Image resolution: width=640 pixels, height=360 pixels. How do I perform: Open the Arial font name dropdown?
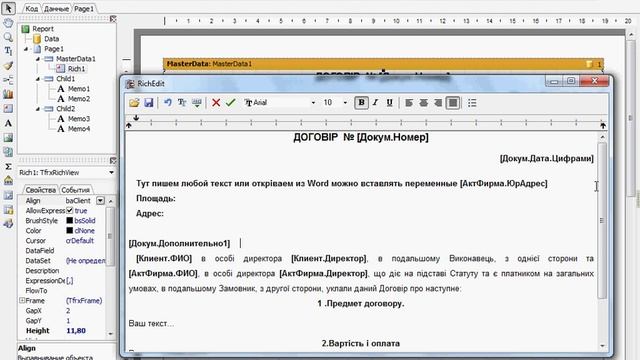[x=313, y=103]
